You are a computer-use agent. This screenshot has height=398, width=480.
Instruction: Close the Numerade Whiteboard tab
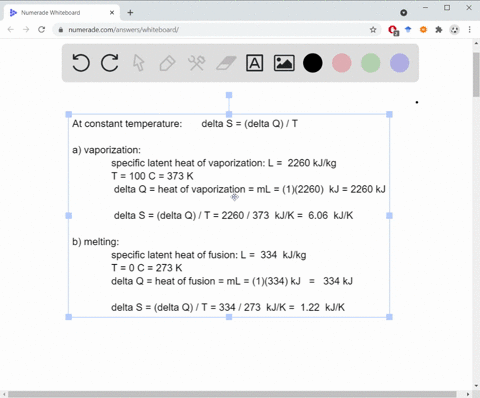click(112, 13)
